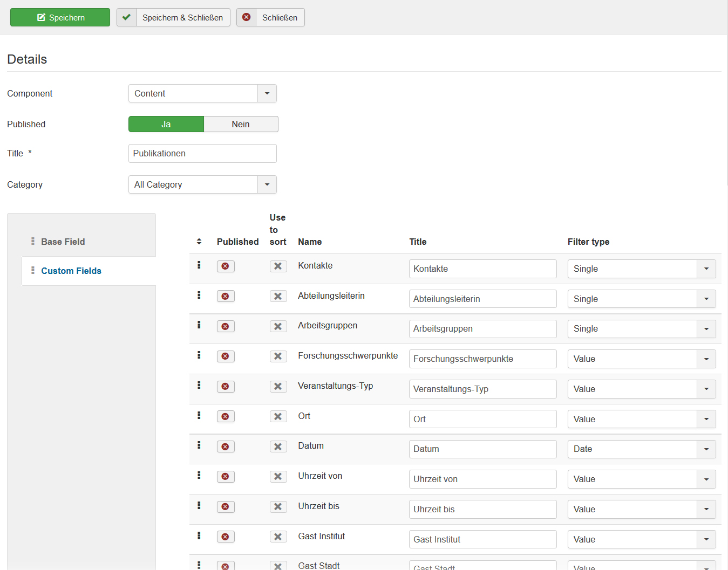This screenshot has width=728, height=570.
Task: Expand the Category dropdown
Action: coord(267,184)
